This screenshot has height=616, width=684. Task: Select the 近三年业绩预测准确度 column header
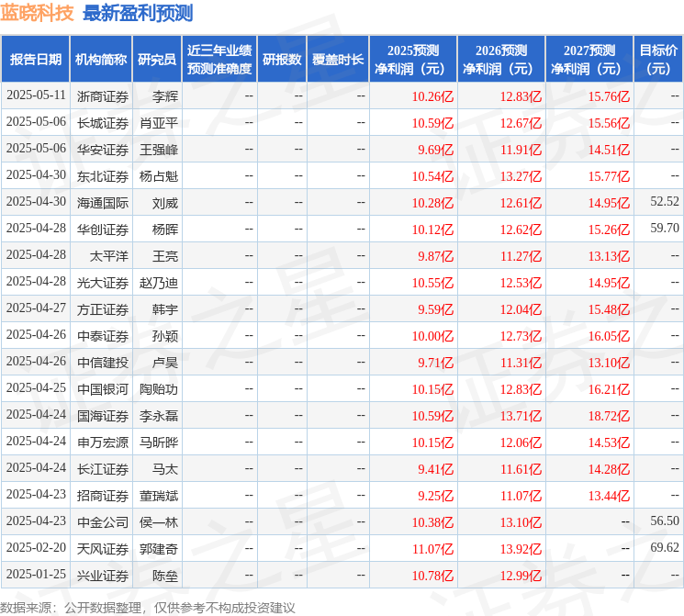pos(219,59)
